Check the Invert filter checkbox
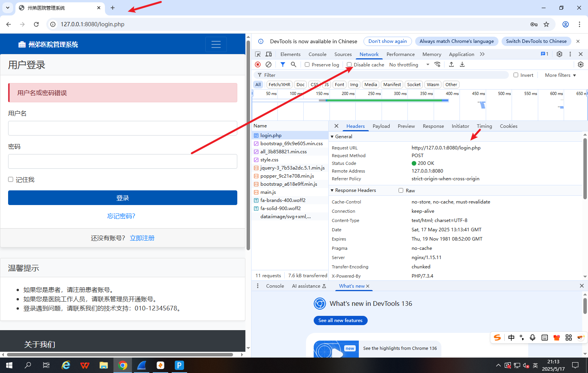The height and width of the screenshot is (373, 588). point(516,75)
